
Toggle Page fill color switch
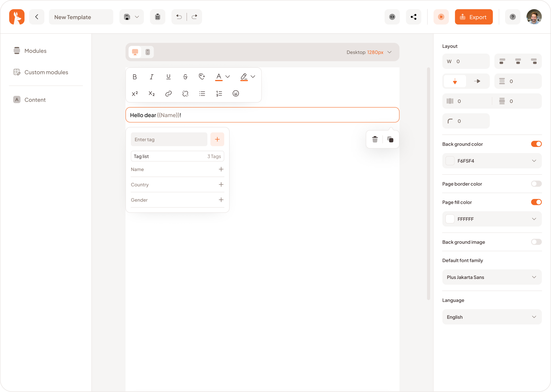[536, 202]
